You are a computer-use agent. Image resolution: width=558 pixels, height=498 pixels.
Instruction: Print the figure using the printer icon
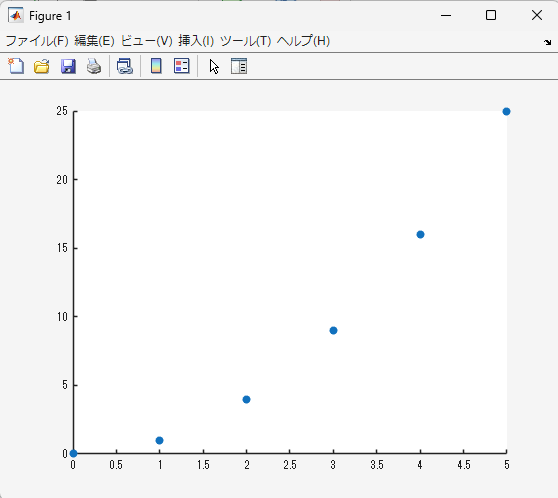point(94,66)
